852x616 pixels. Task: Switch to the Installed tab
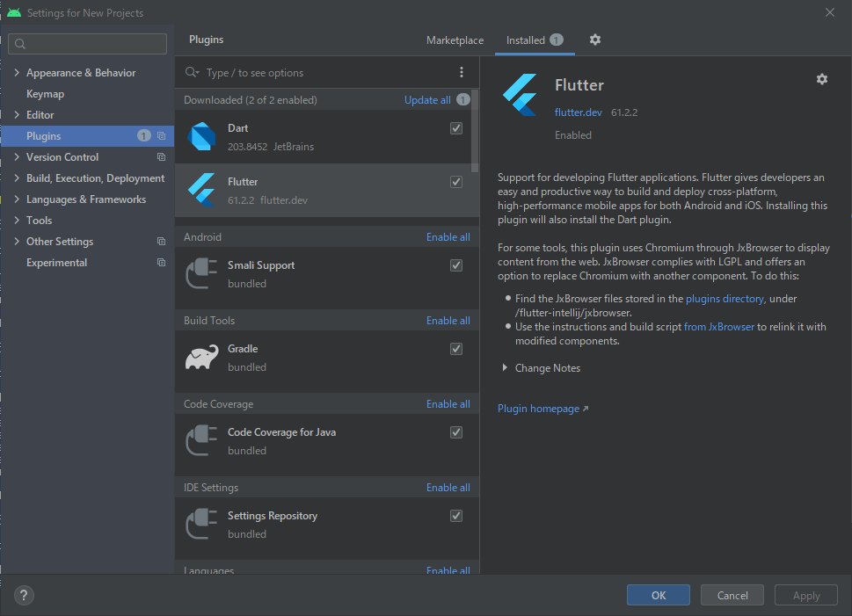[x=535, y=40]
